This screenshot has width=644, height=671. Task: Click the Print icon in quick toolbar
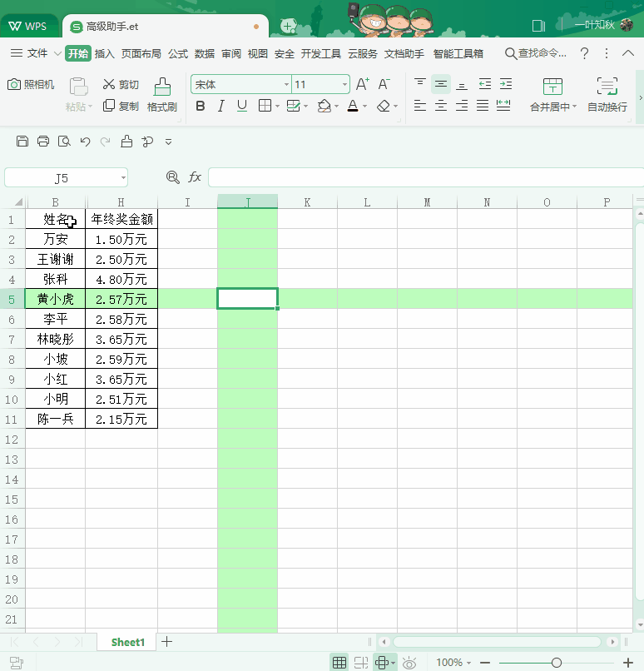pyautogui.click(x=43, y=142)
